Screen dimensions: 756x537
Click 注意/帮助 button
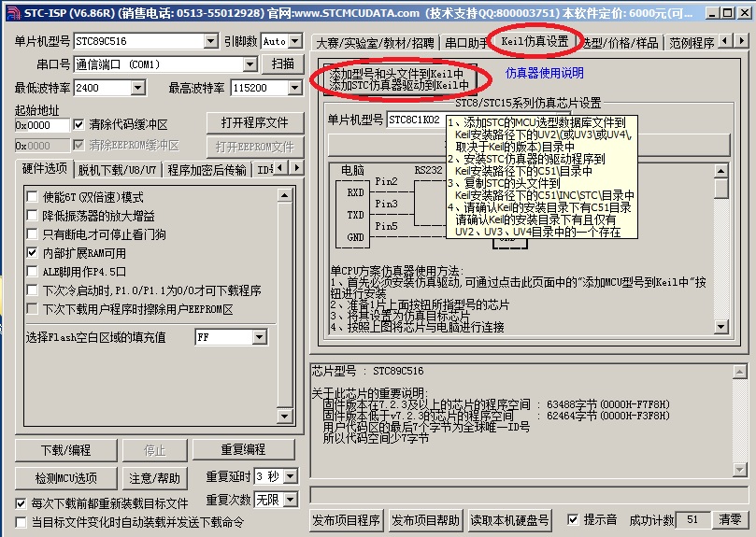(x=154, y=478)
